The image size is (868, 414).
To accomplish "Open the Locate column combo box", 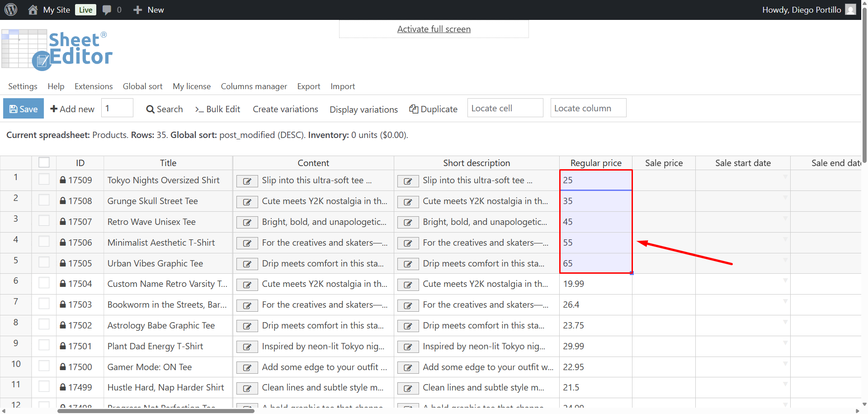I will click(588, 108).
